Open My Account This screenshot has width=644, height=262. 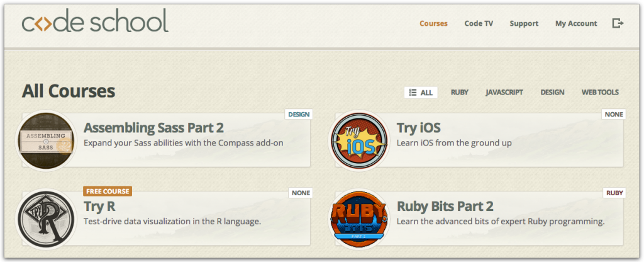coord(576,23)
